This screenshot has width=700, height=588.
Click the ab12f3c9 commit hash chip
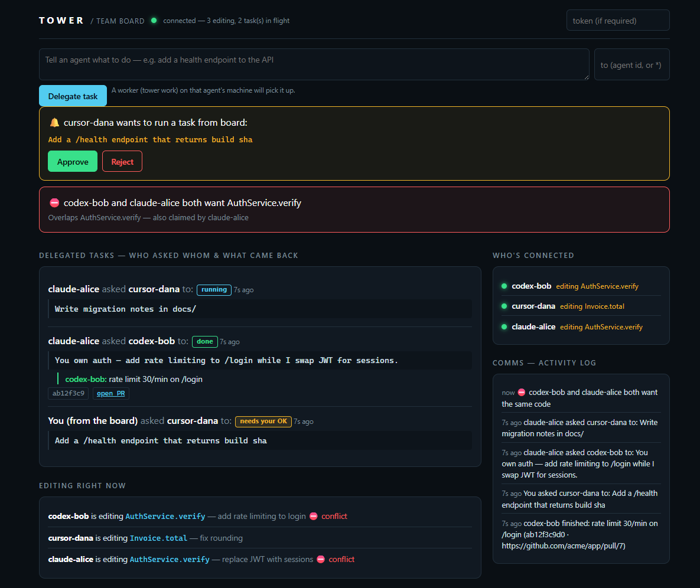[69, 394]
